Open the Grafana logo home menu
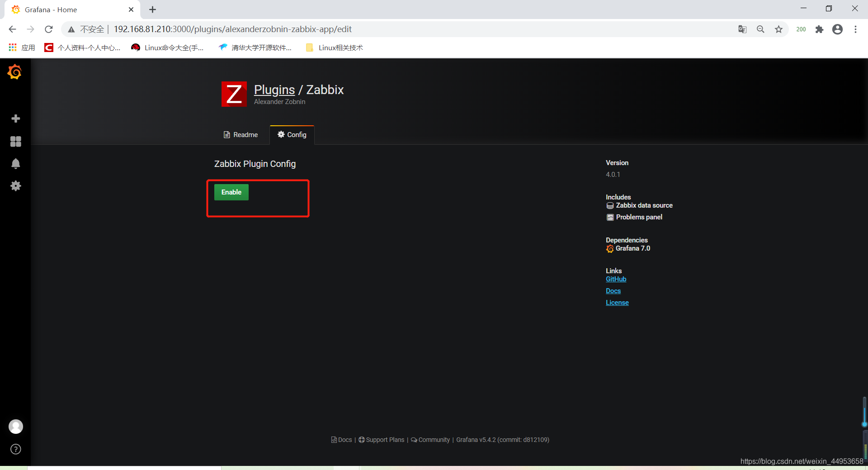868x470 pixels. pyautogui.click(x=15, y=72)
